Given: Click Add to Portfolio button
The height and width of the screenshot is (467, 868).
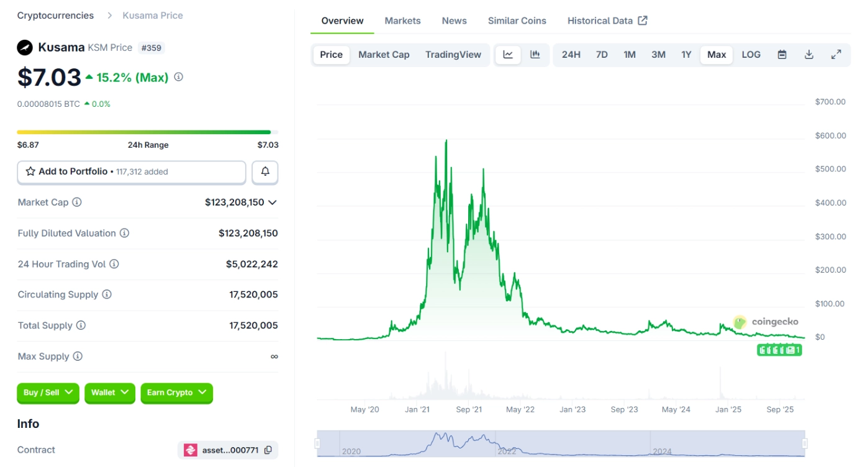Looking at the screenshot, I should pyautogui.click(x=131, y=172).
